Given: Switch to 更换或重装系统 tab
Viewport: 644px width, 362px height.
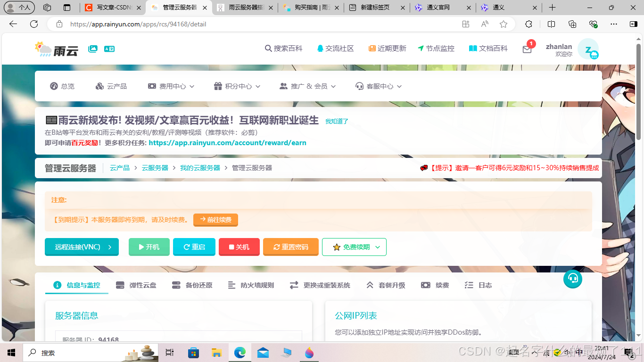Looking at the screenshot, I should (x=320, y=285).
